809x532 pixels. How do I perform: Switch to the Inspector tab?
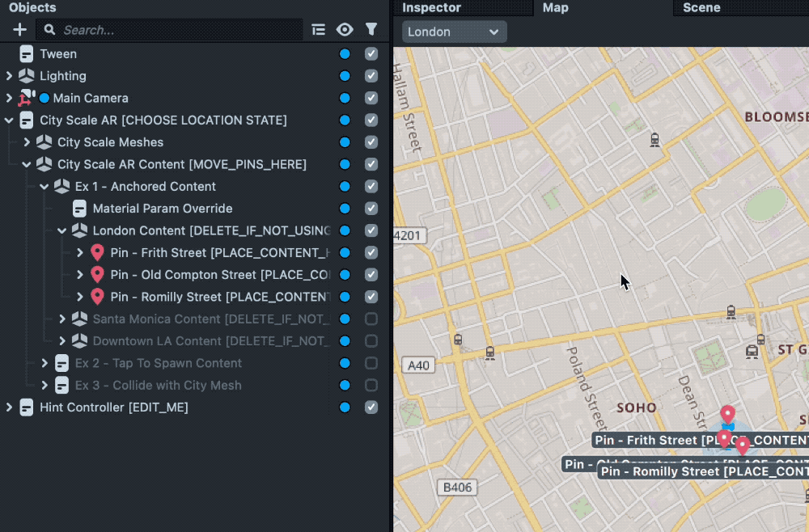431,8
